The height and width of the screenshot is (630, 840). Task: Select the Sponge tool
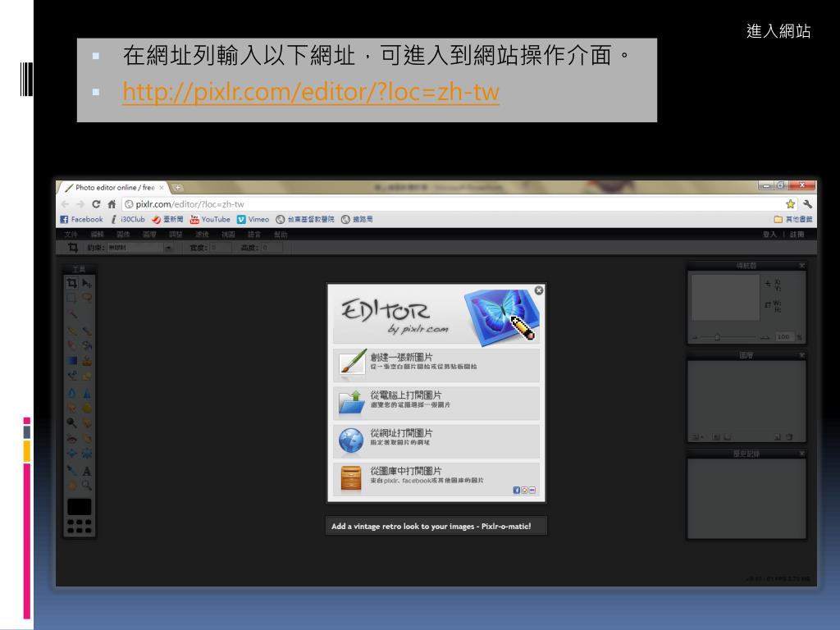[x=87, y=408]
